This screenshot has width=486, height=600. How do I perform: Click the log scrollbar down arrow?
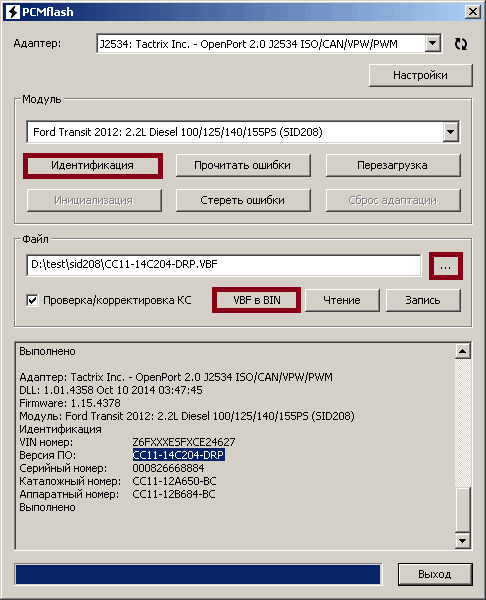point(463,541)
